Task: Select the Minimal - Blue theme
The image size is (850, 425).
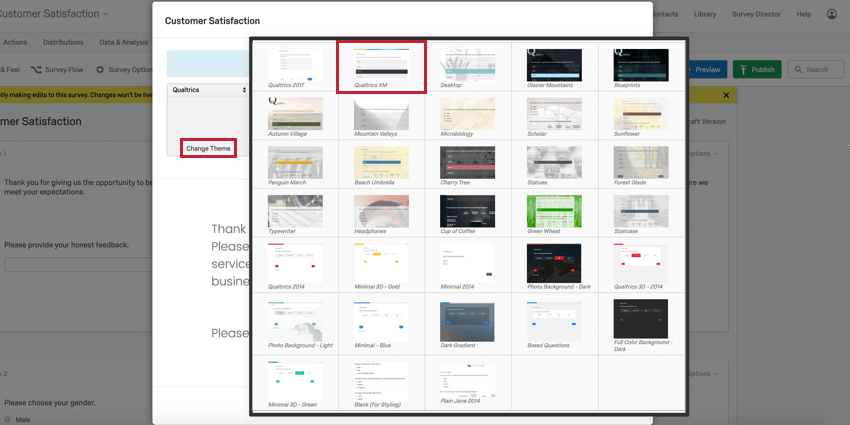Action: [x=381, y=324]
